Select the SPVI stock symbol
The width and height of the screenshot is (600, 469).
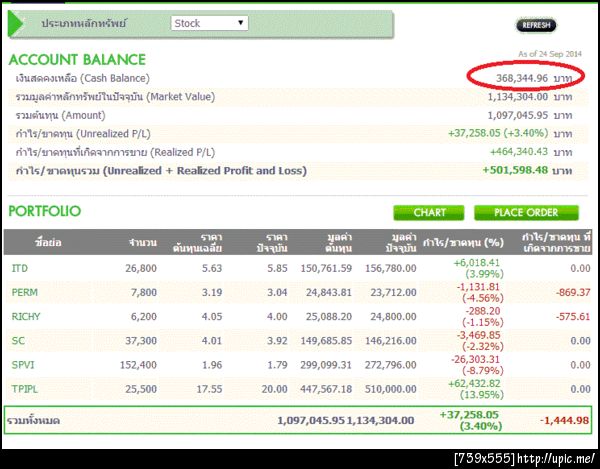23,365
